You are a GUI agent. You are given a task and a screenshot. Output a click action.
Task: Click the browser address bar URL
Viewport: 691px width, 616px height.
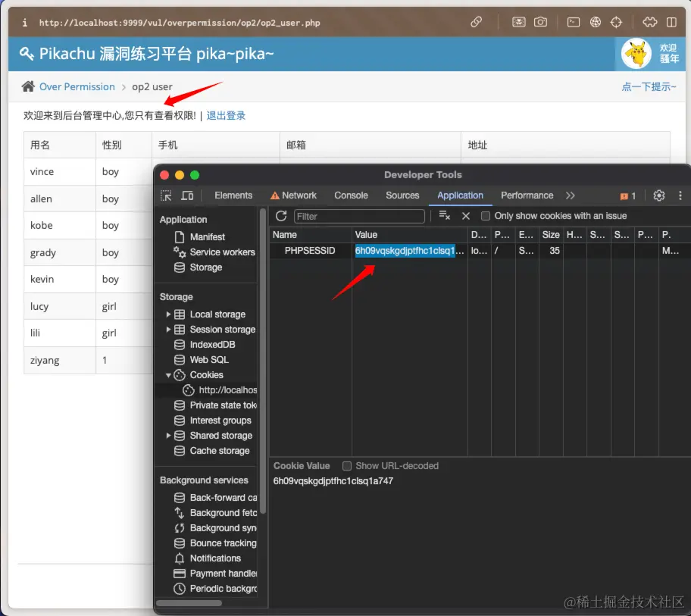(x=180, y=23)
